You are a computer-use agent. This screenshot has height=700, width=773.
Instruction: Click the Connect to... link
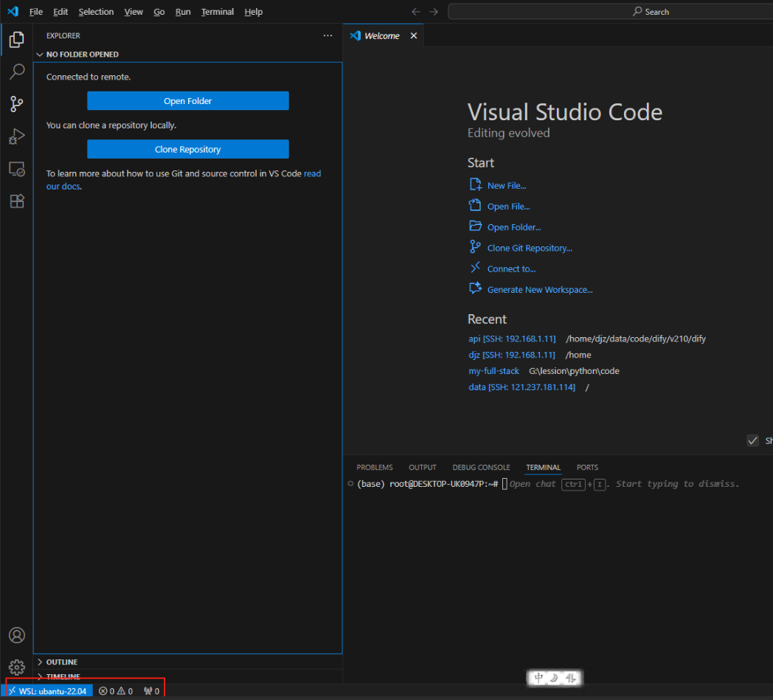click(x=512, y=268)
